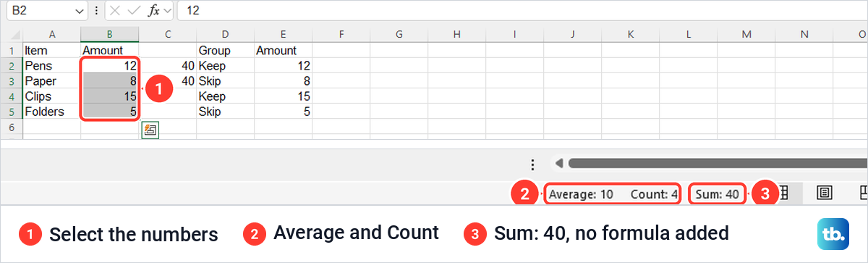Click the vertical dots beside the Name Box
Image resolution: width=868 pixels, height=263 pixels.
pos(97,11)
